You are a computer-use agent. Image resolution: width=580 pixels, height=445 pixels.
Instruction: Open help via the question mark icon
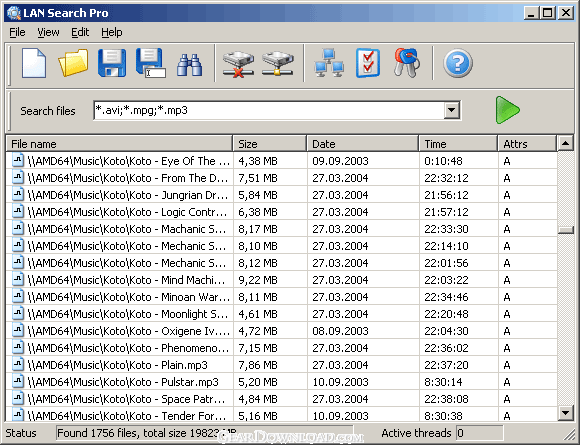(x=458, y=64)
